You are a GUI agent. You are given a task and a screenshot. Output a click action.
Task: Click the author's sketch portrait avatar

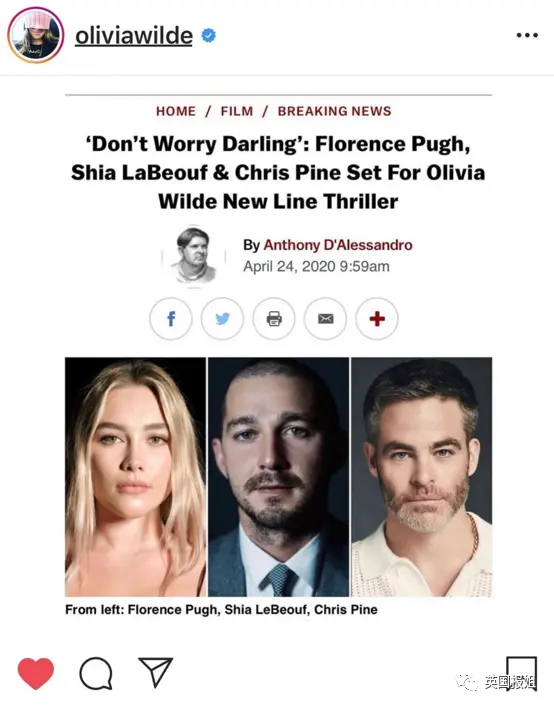coord(194,256)
